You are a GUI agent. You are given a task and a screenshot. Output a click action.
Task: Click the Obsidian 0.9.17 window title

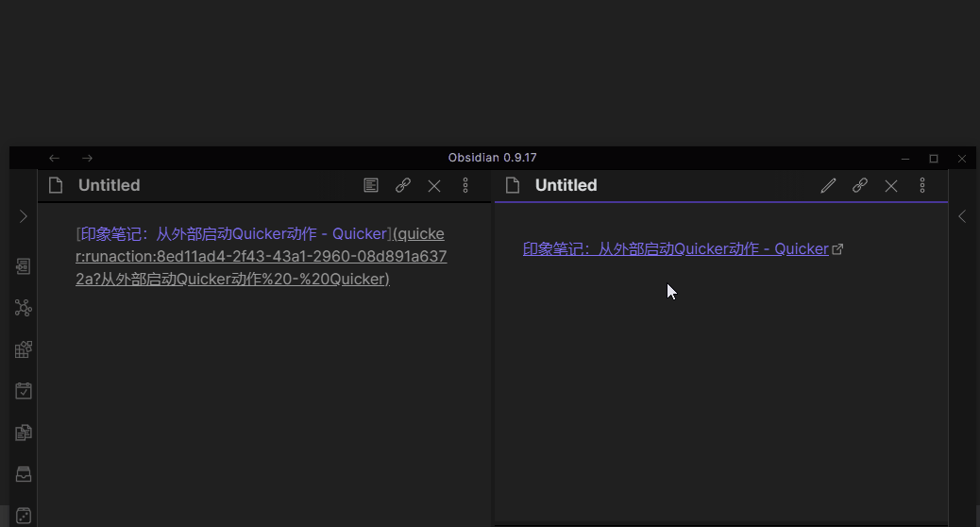click(x=492, y=158)
